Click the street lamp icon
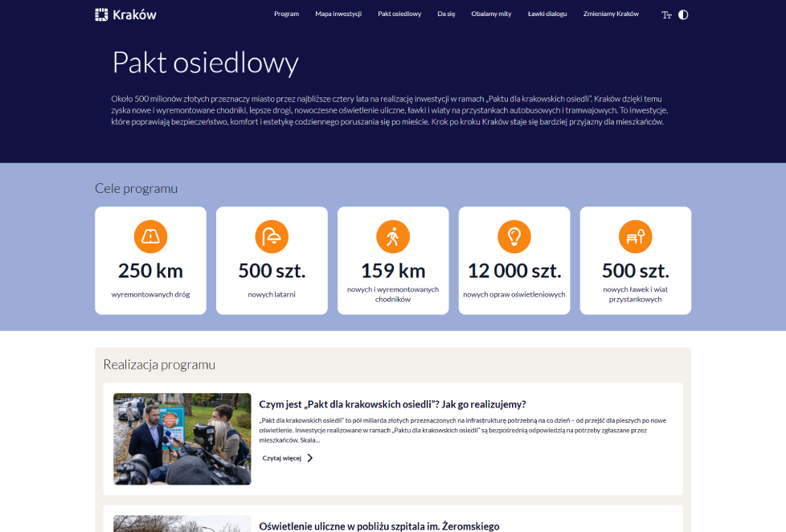This screenshot has width=786, height=532. point(272,236)
